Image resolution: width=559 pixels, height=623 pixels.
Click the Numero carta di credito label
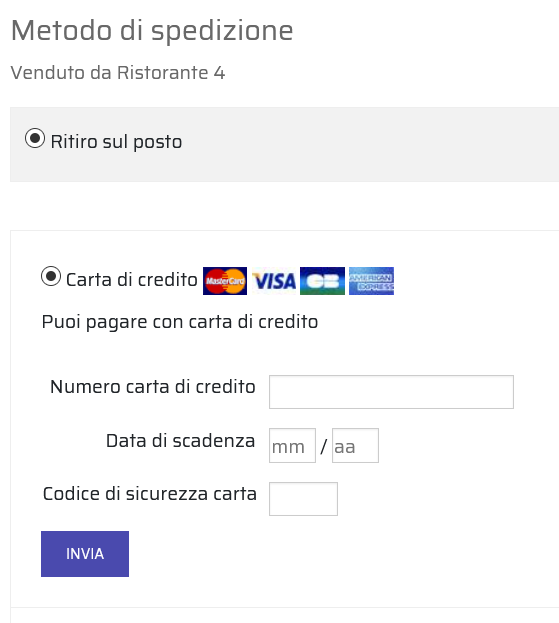[153, 387]
